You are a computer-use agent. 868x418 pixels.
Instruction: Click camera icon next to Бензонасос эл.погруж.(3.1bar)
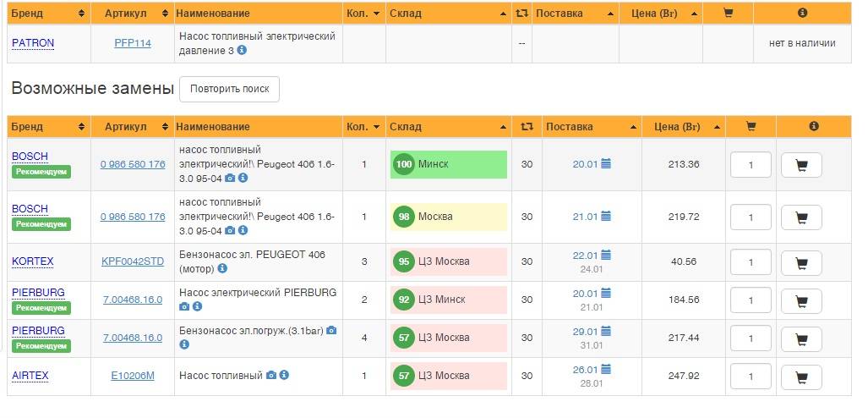(331, 330)
